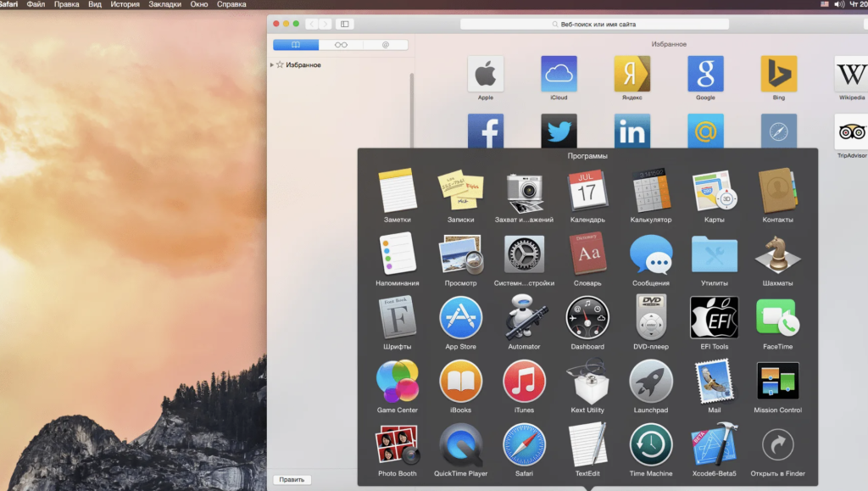The image size is (868, 491).
Task: Open the Вид menu
Action: [95, 4]
